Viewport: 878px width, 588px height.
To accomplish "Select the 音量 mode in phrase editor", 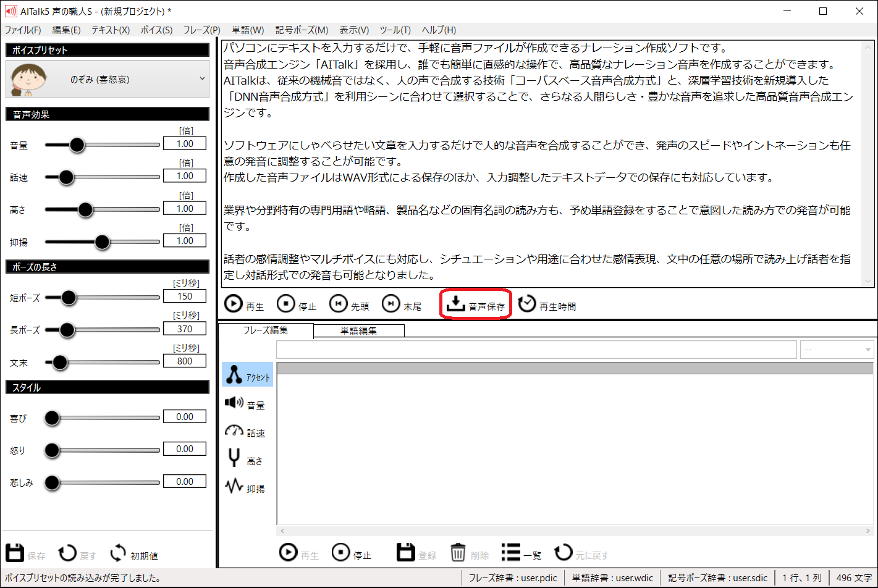I will pos(245,404).
